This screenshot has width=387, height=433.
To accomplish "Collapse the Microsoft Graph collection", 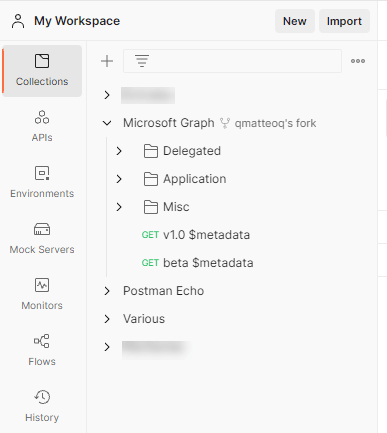I will point(107,123).
